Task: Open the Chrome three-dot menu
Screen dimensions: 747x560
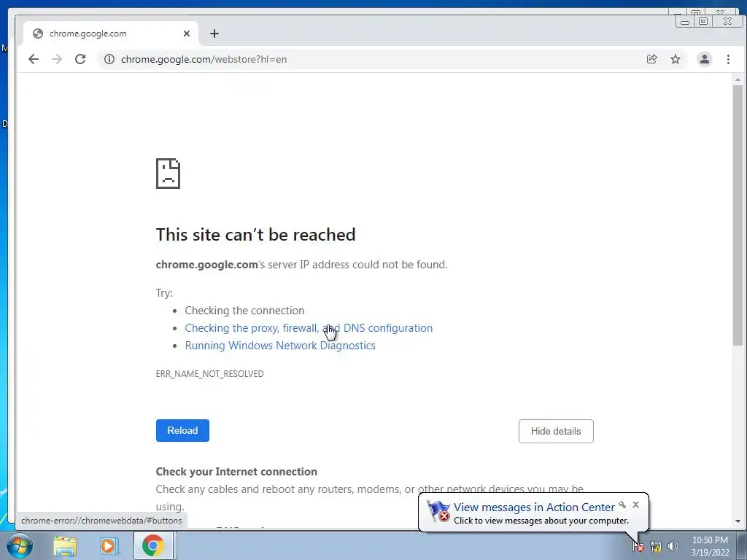Action: coord(728,59)
